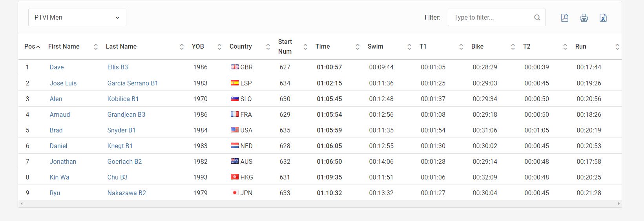Open the PTVI Men category dropdown
644x221 pixels.
[x=77, y=18]
